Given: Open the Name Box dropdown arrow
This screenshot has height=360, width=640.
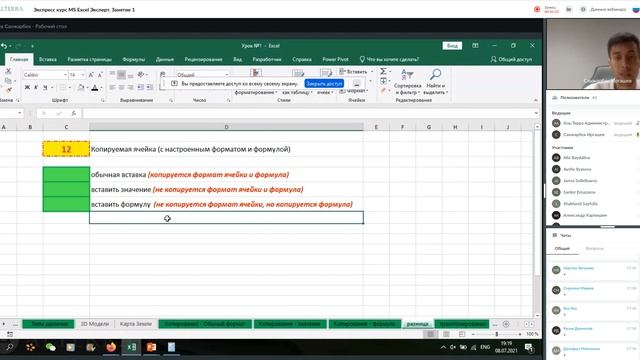Looking at the screenshot, I should (20, 113).
